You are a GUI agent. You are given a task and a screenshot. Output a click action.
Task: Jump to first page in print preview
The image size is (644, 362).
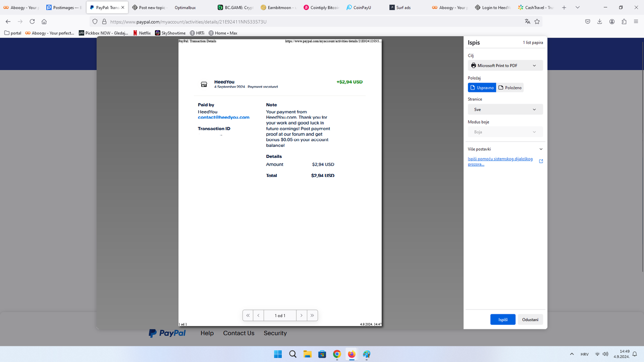pos(248,315)
